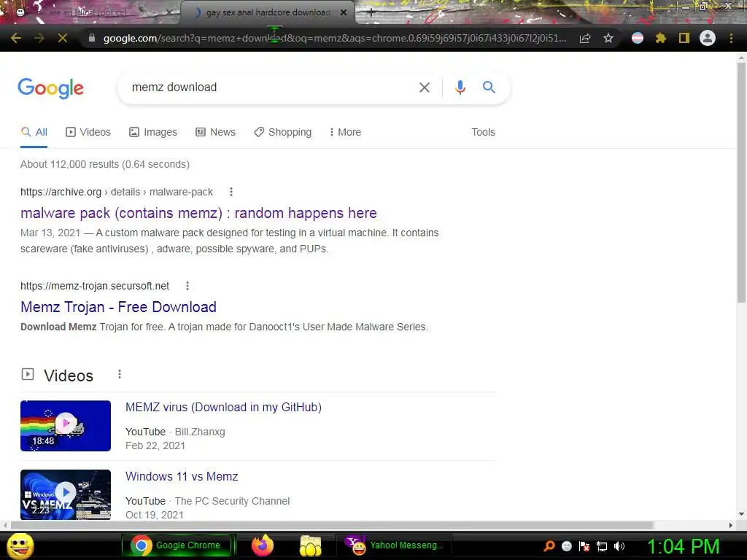
Task: Click the share page icon in address bar
Action: click(x=585, y=38)
